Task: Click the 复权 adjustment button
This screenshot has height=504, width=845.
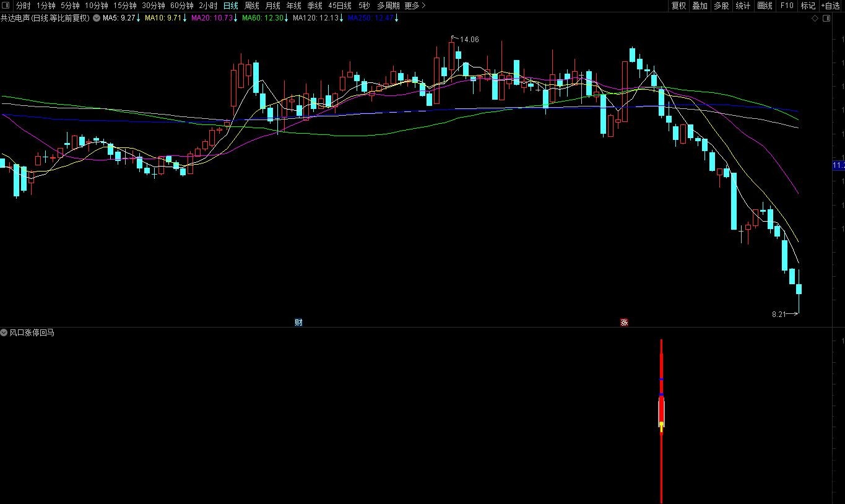Action: 678,6
